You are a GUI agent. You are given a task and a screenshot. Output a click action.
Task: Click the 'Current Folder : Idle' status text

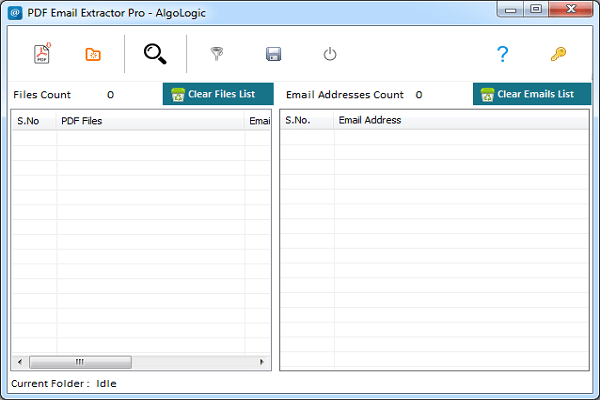point(64,384)
